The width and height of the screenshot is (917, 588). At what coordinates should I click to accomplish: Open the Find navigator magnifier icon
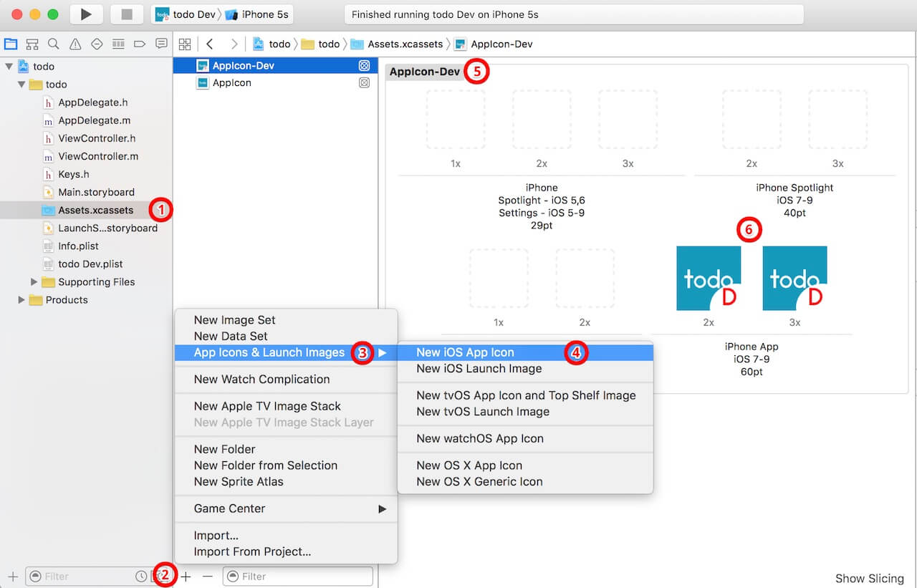tap(54, 44)
